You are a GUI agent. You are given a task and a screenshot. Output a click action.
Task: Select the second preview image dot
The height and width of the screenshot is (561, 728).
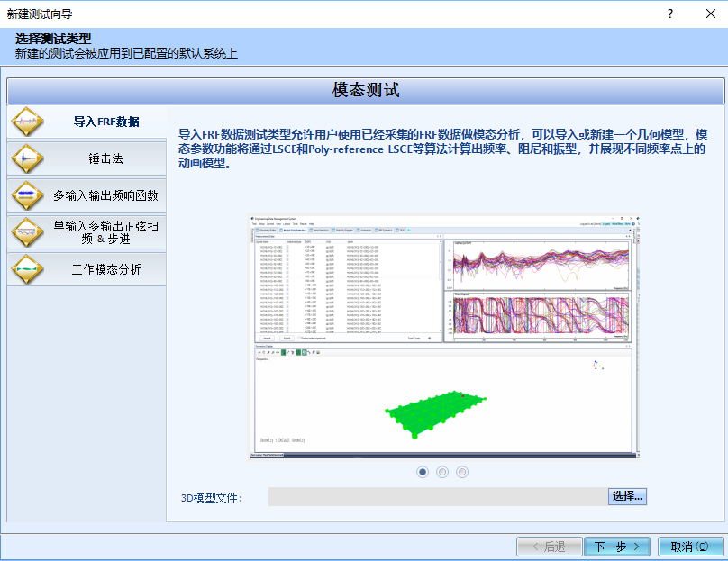click(442, 471)
